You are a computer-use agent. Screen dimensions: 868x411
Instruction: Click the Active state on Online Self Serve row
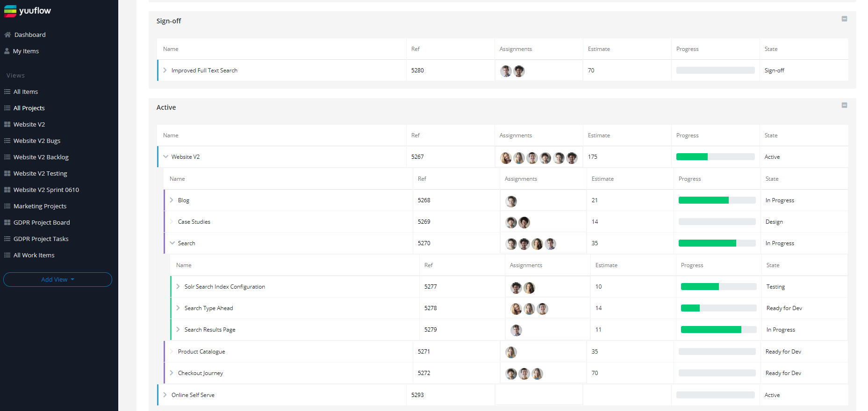pyautogui.click(x=772, y=395)
